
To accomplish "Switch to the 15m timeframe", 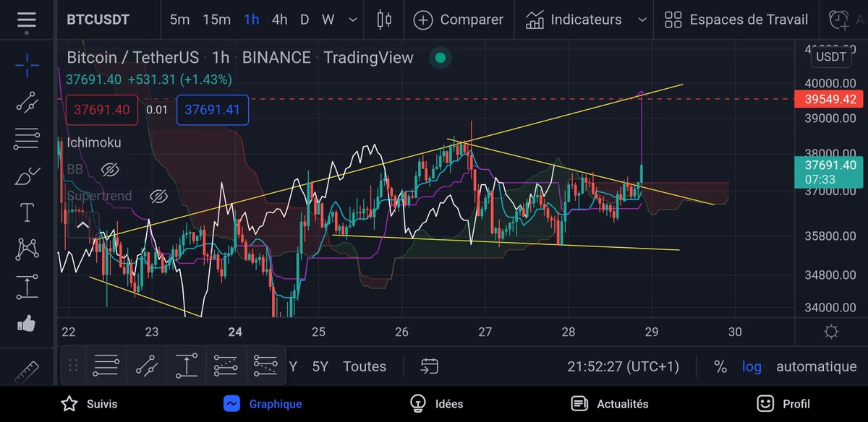I will point(216,20).
